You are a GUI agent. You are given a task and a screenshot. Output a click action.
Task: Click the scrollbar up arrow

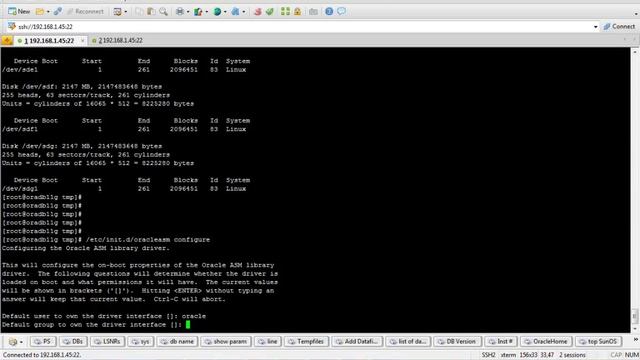tap(635, 51)
